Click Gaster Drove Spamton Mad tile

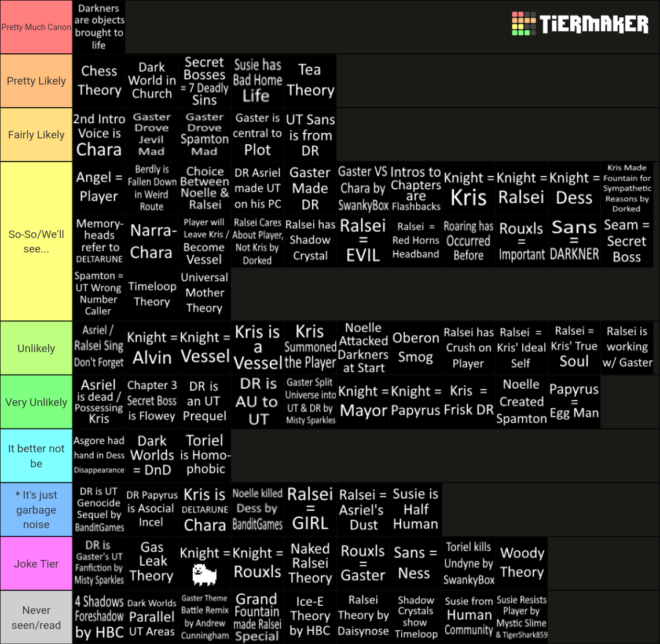coord(204,135)
